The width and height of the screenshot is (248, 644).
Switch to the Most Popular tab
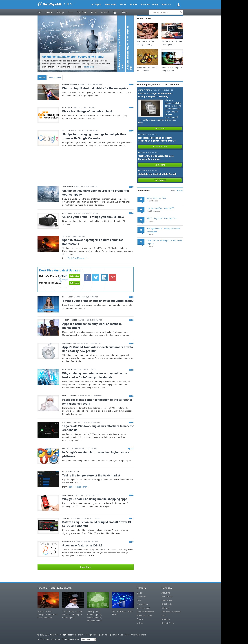pos(55,78)
